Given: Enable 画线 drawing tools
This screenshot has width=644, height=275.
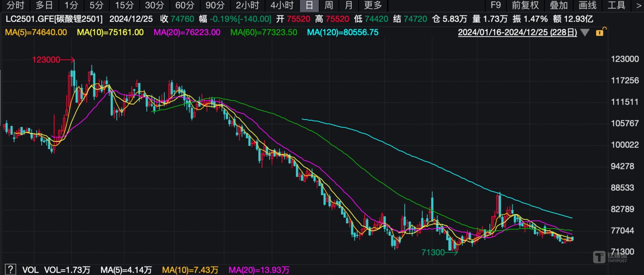Looking at the screenshot, I should click(x=588, y=5).
